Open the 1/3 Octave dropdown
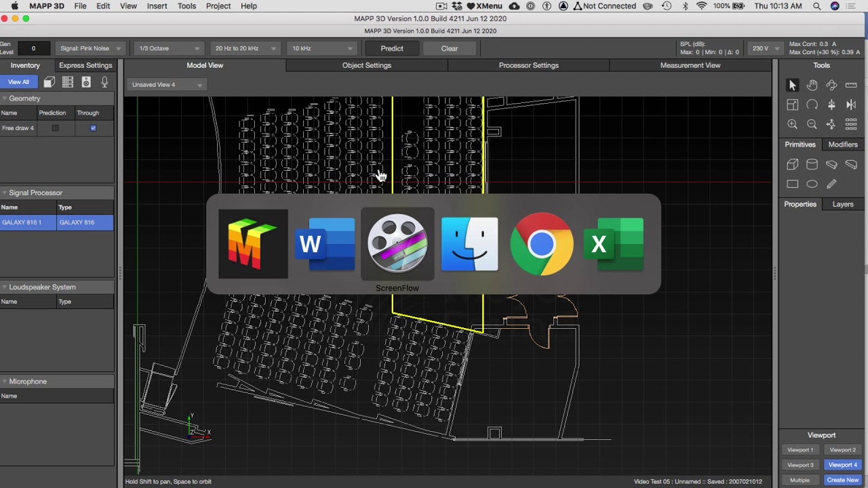Image resolution: width=868 pixels, height=488 pixels. (x=169, y=48)
